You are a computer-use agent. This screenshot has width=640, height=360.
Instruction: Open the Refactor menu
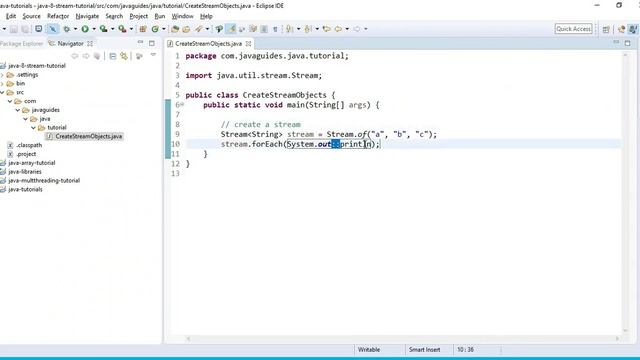click(x=58, y=16)
